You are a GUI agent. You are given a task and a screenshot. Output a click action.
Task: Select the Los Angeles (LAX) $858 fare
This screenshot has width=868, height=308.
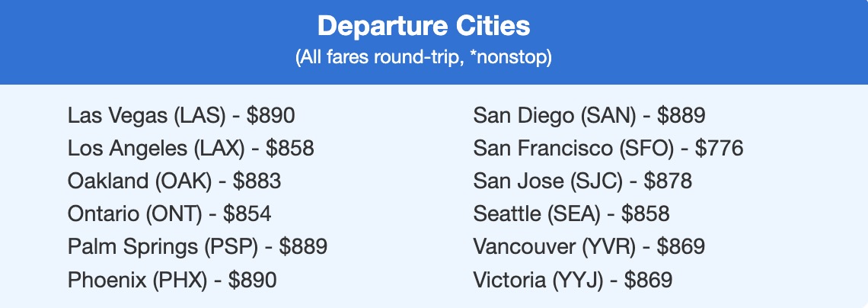pos(190,149)
